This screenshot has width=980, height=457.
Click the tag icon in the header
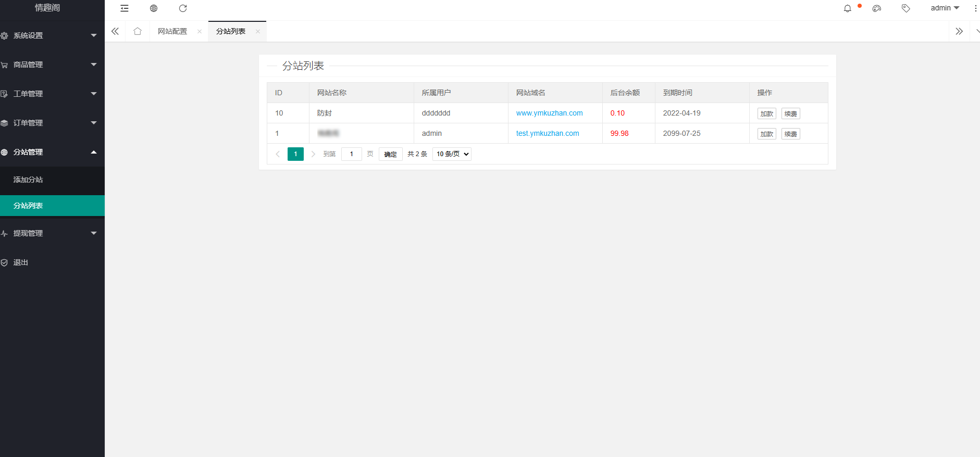coord(906,8)
